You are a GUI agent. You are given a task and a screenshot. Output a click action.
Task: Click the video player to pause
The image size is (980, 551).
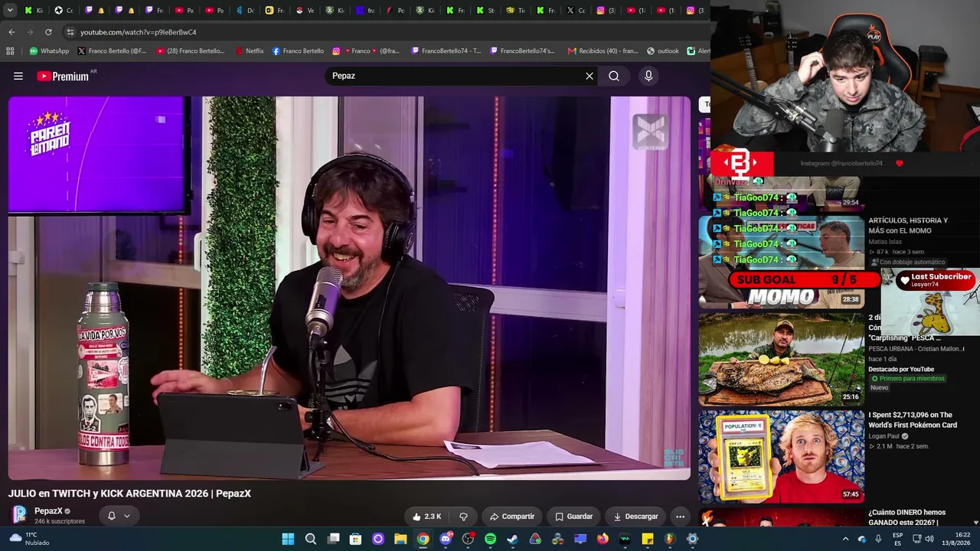349,288
